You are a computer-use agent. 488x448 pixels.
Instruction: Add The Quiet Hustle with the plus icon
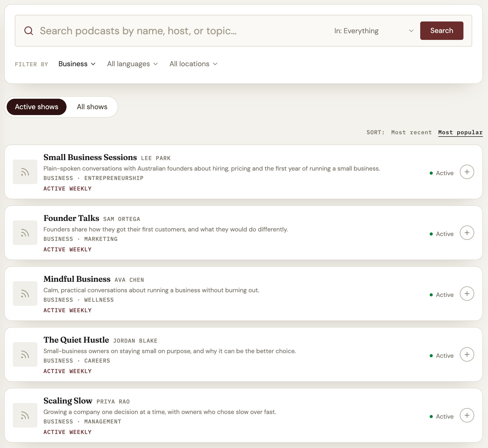click(x=467, y=354)
